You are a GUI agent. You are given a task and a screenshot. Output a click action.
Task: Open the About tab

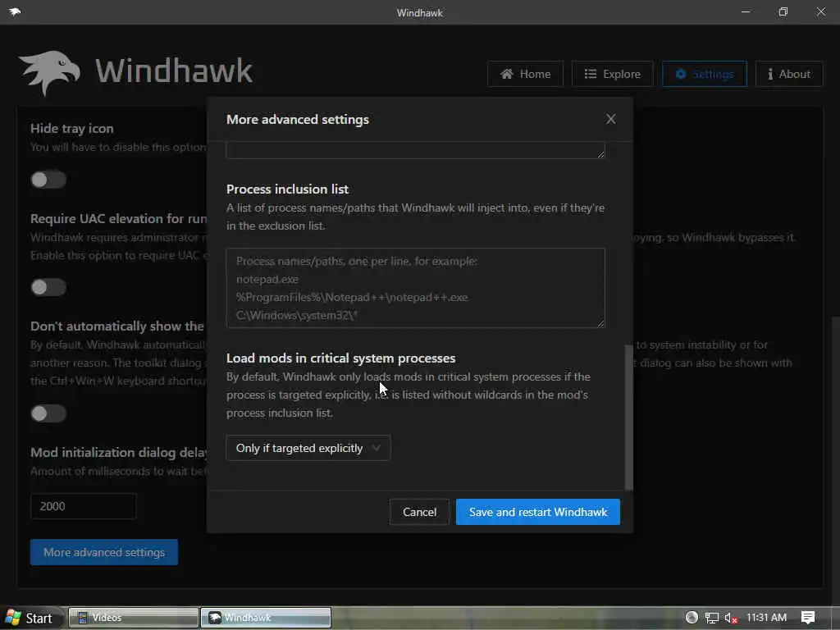[x=789, y=74]
